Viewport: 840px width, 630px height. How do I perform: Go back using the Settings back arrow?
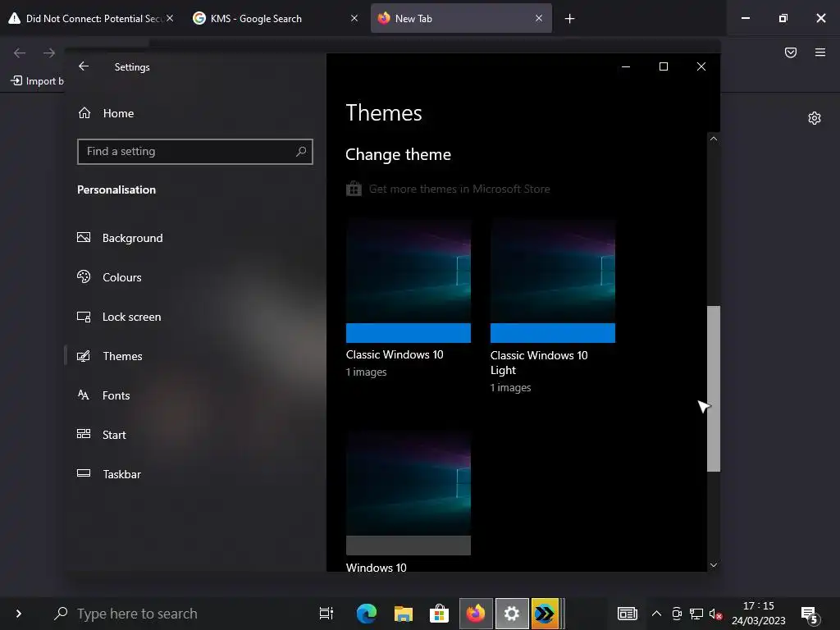[x=84, y=66]
